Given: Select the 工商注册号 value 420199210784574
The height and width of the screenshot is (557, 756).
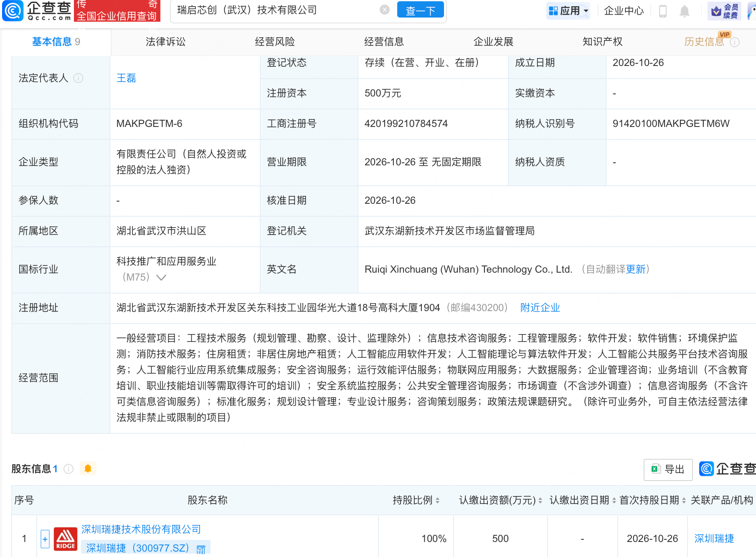Looking at the screenshot, I should tap(406, 124).
